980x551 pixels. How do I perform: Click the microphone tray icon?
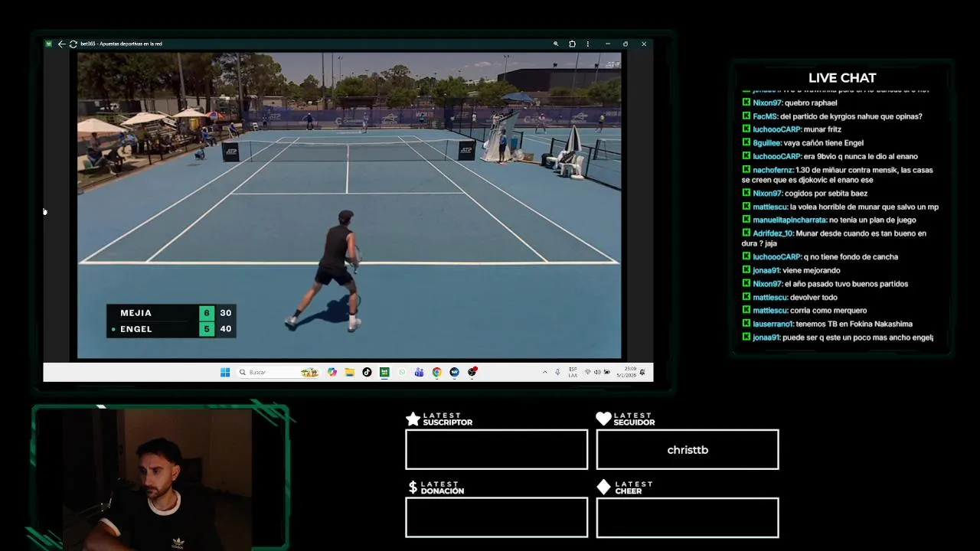pos(557,372)
